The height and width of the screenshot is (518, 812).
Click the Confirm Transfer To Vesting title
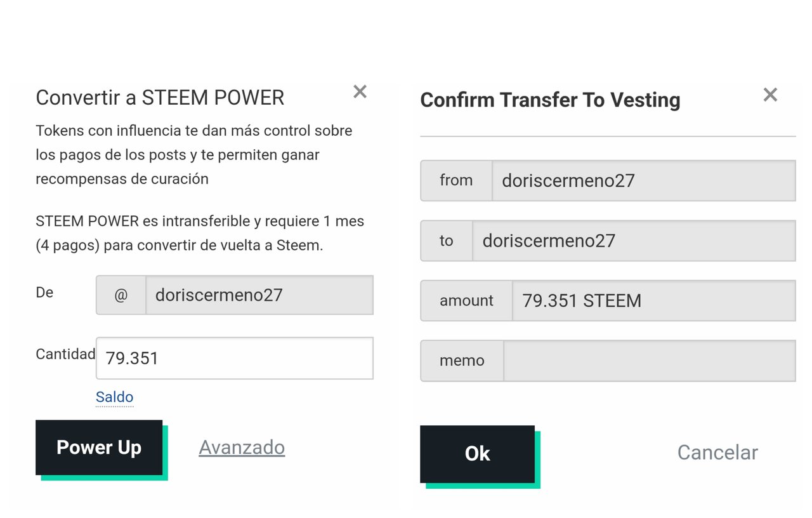pos(550,100)
